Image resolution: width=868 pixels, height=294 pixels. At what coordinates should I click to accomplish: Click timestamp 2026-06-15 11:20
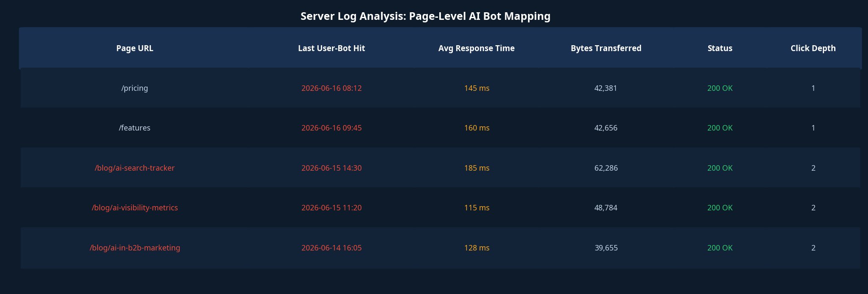coord(331,208)
